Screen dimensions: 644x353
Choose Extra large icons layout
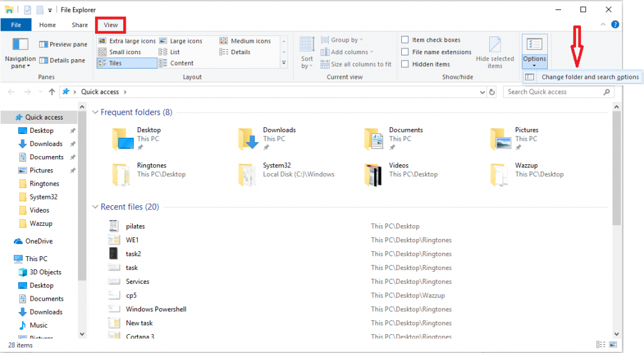click(127, 41)
